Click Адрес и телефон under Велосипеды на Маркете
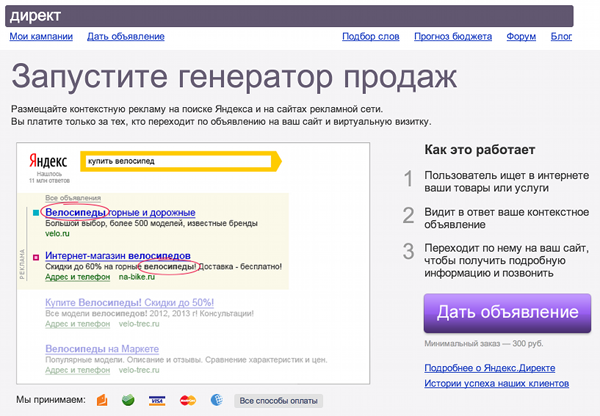 (77, 370)
